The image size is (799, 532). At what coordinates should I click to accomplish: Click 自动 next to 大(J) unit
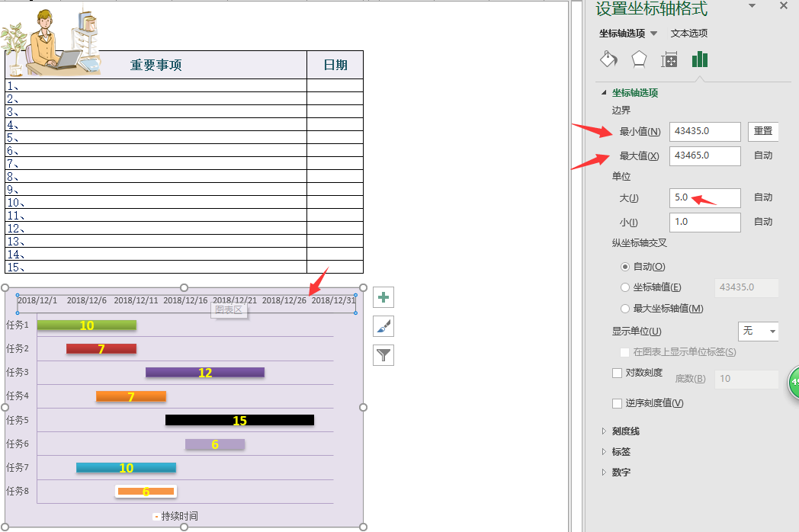763,197
